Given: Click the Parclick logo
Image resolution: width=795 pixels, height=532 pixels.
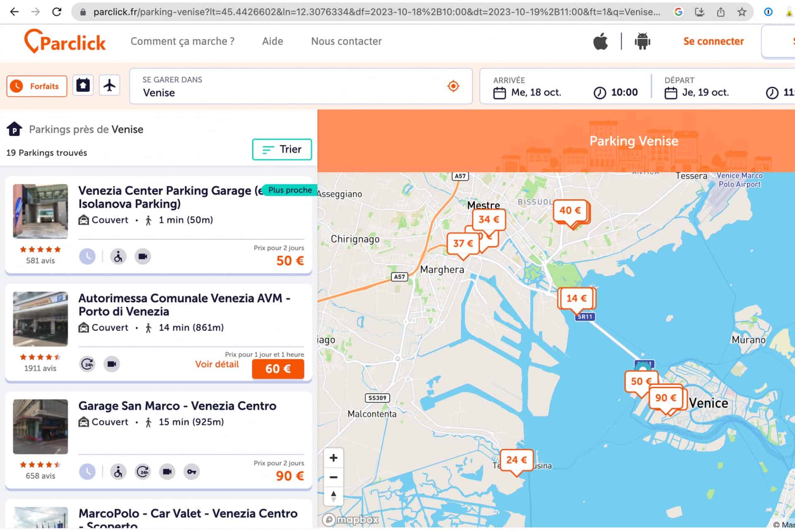Looking at the screenshot, I should pos(65,41).
